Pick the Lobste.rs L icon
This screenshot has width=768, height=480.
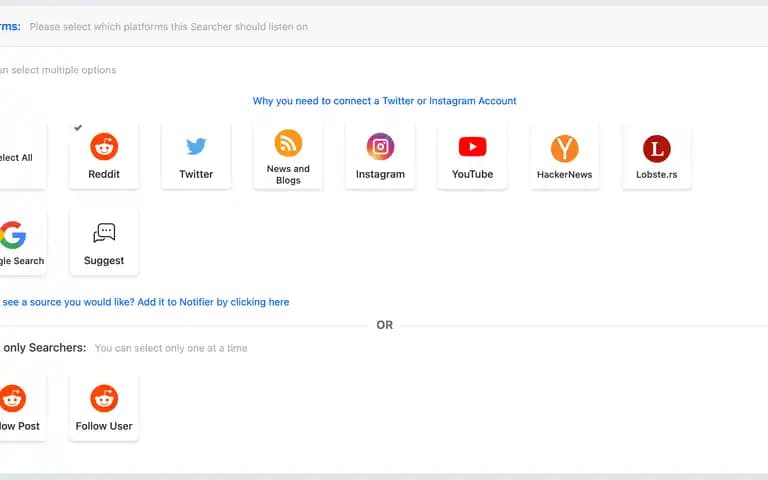pyautogui.click(x=656, y=148)
